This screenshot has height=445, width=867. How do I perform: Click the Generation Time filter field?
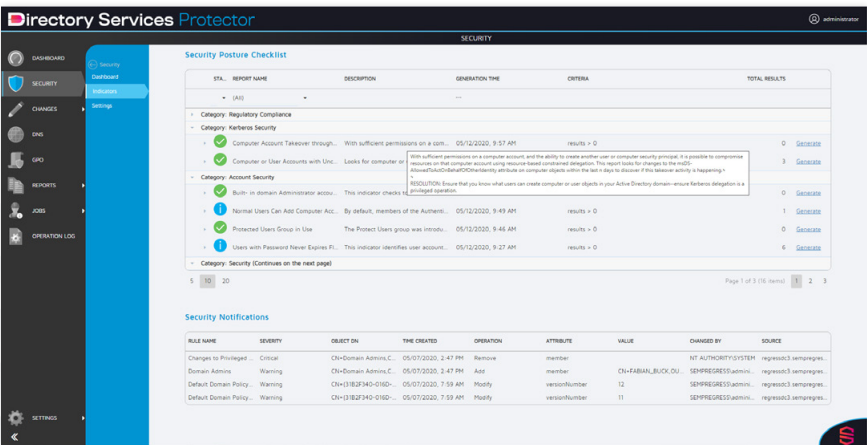click(509, 98)
